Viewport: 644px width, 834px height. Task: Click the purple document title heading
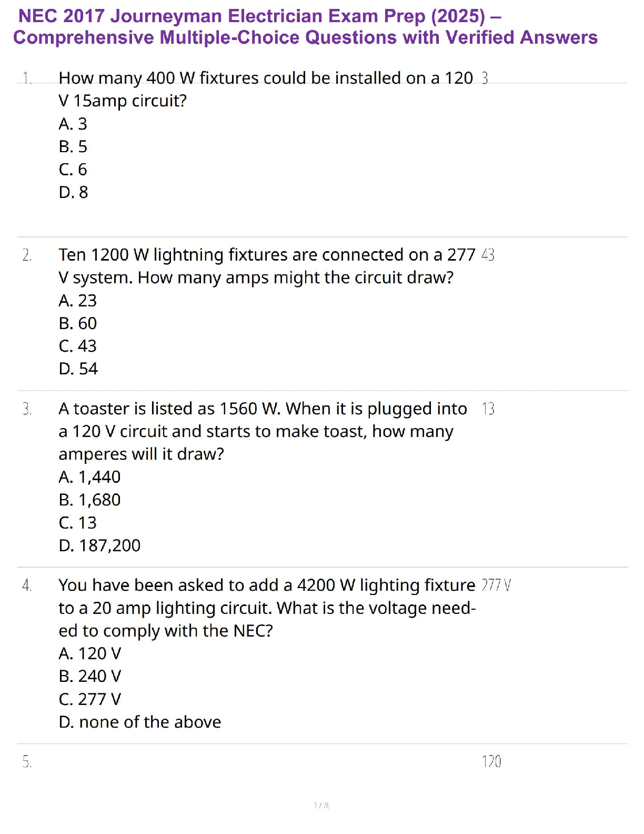coord(305,27)
